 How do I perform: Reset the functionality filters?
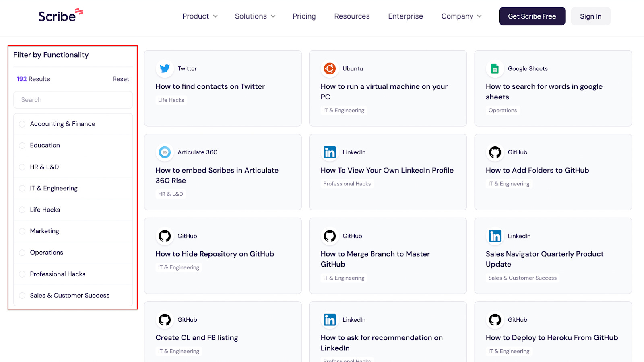coord(121,79)
